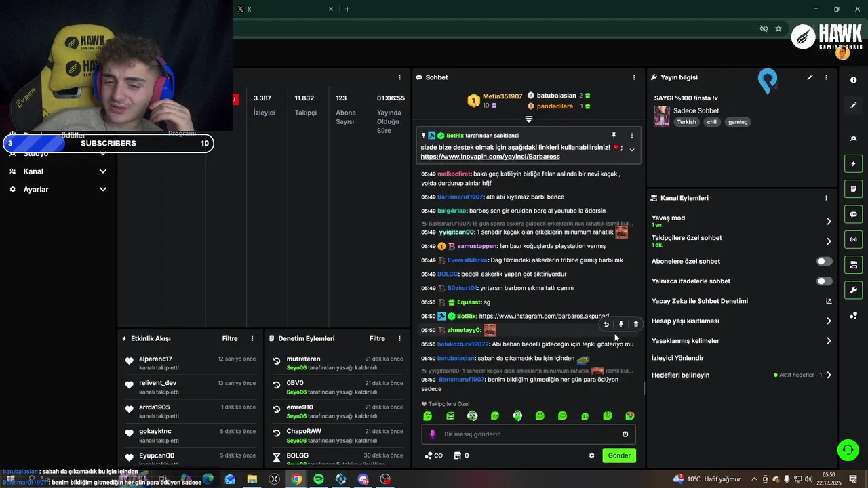Switch to the X browser tab

point(285,9)
